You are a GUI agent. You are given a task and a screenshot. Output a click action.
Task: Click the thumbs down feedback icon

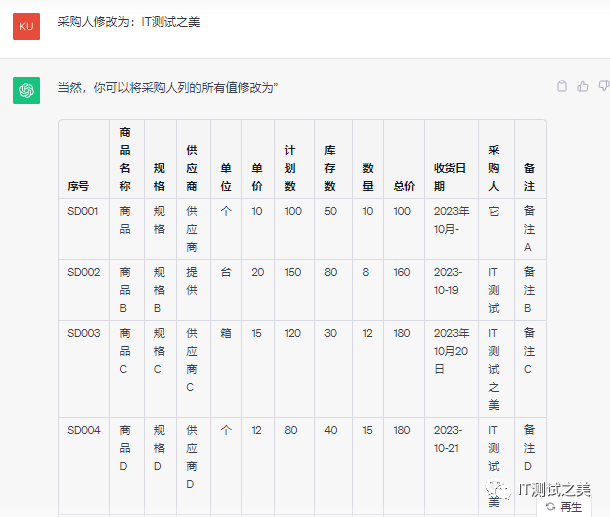(603, 87)
